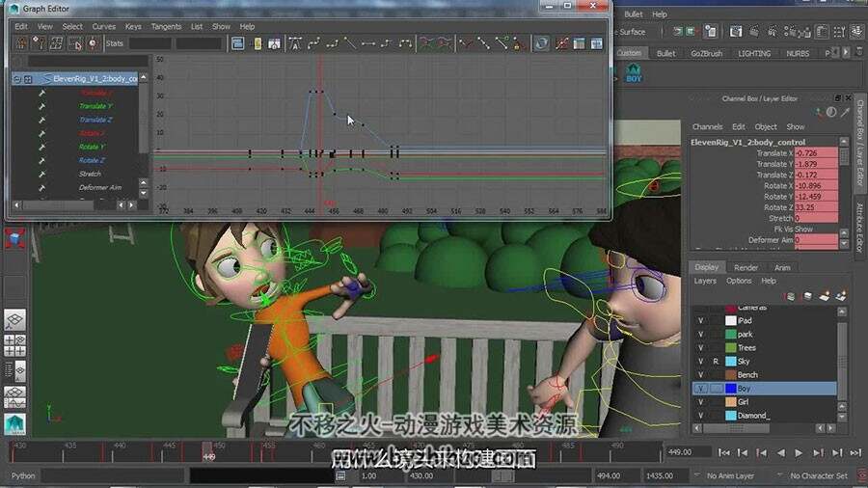Open the layer editor Options menu
The width and height of the screenshot is (868, 488).
tap(739, 281)
